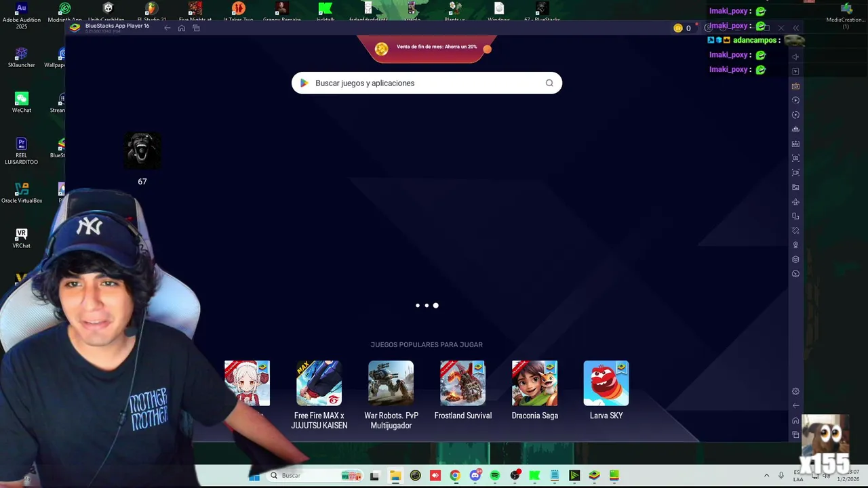The image size is (868, 488).
Task: Click the stacked layers sidebar icon
Action: coord(795,260)
